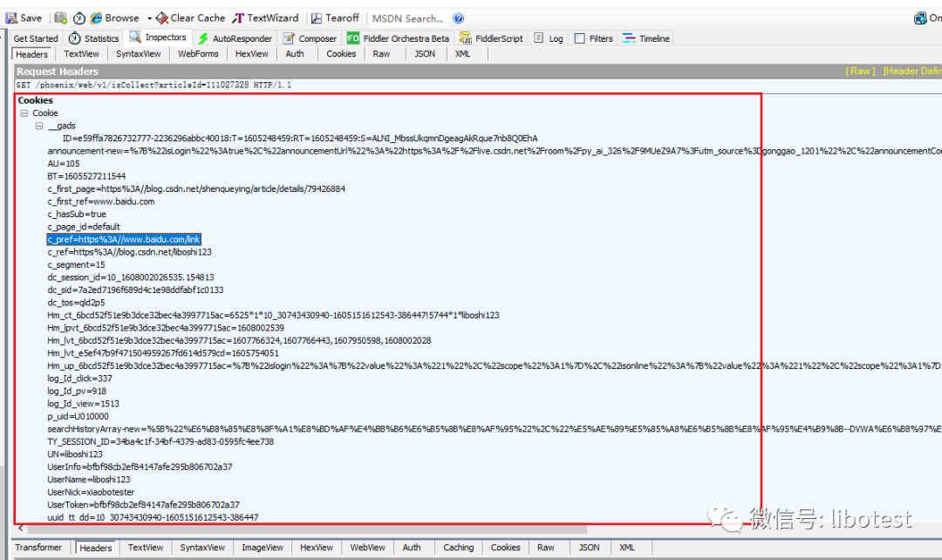Select the AU=105 cookie row

pos(63,163)
